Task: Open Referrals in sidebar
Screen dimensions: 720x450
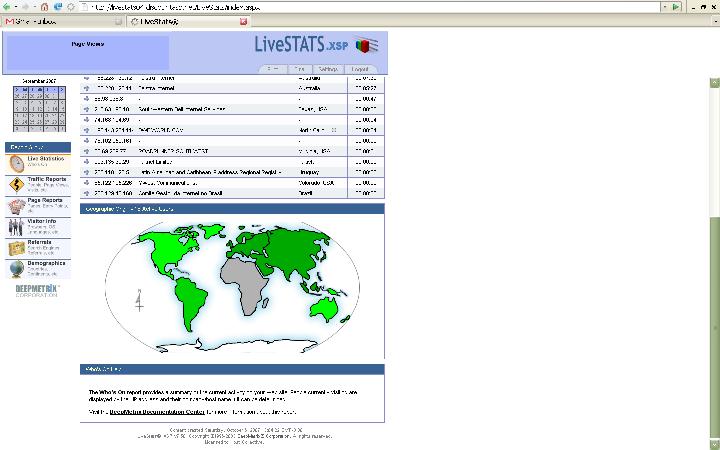Action: (x=38, y=248)
